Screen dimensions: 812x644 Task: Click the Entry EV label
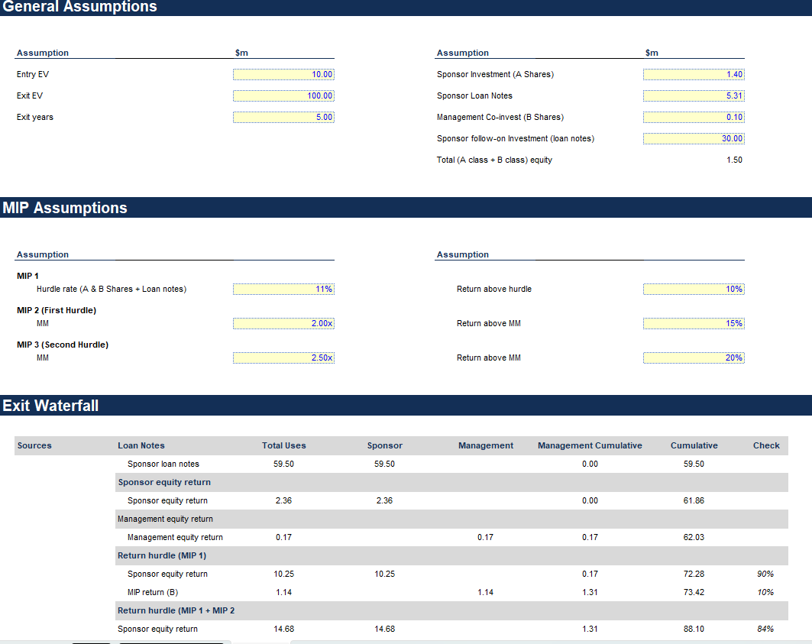[33, 75]
